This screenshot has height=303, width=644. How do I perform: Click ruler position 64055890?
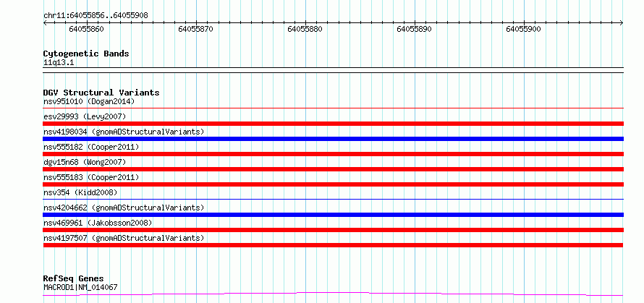(415, 29)
